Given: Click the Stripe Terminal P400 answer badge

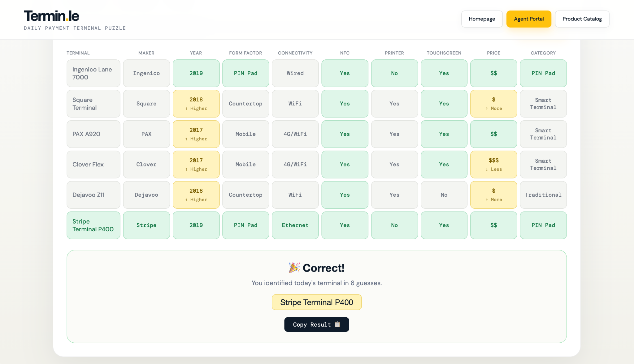Looking at the screenshot, I should [316, 302].
